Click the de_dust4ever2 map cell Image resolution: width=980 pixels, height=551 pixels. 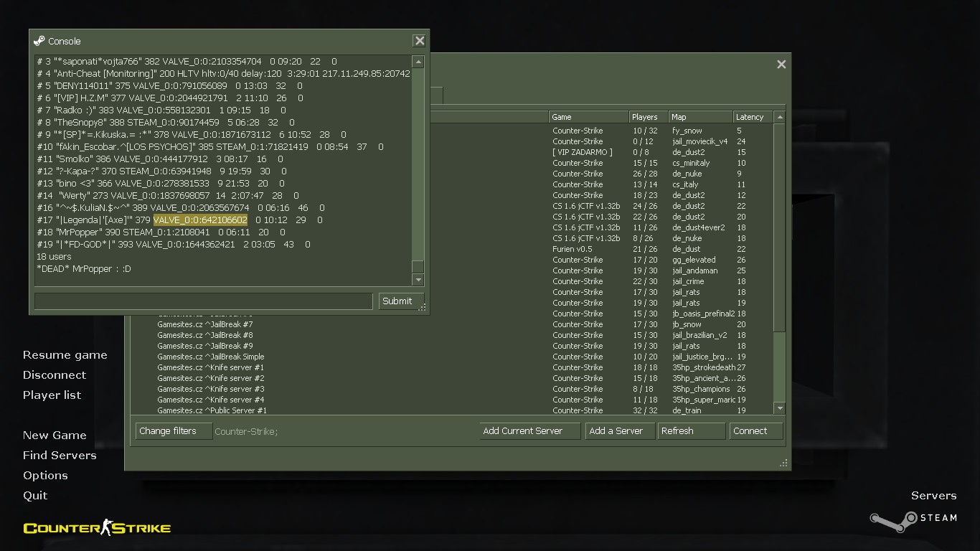coord(699,227)
